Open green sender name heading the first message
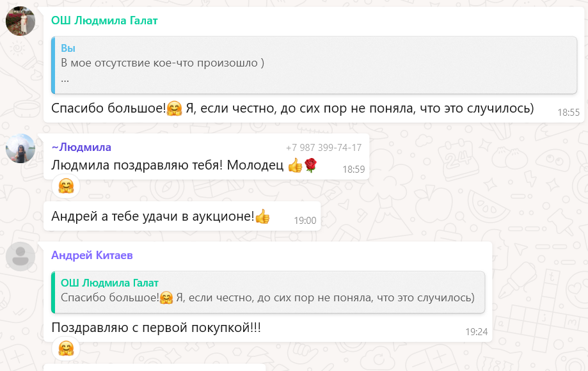 (x=104, y=20)
